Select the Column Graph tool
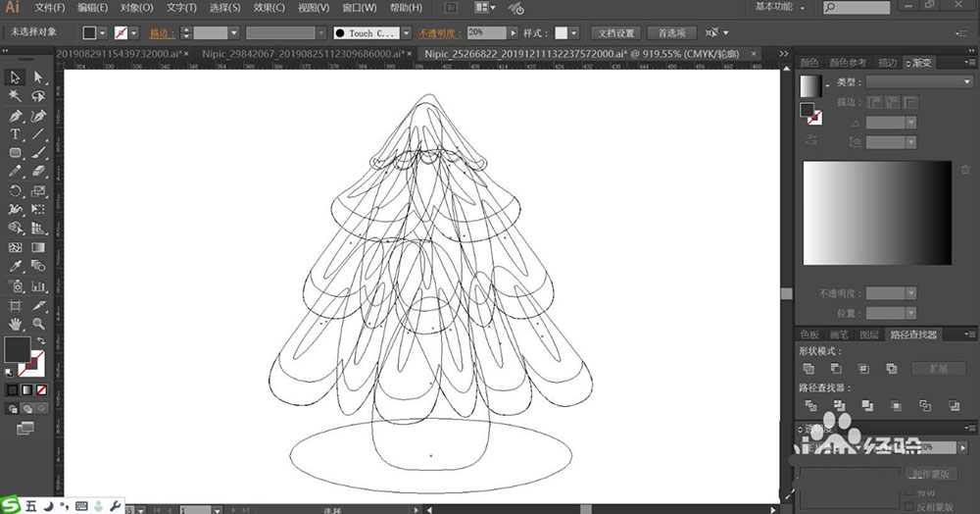Viewport: 980px width, 514px height. [x=38, y=286]
